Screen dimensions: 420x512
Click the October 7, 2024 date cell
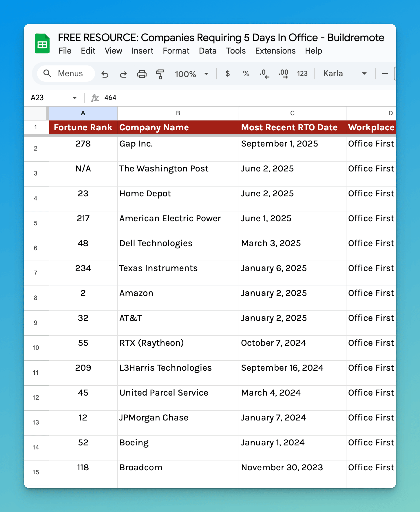[x=292, y=348]
